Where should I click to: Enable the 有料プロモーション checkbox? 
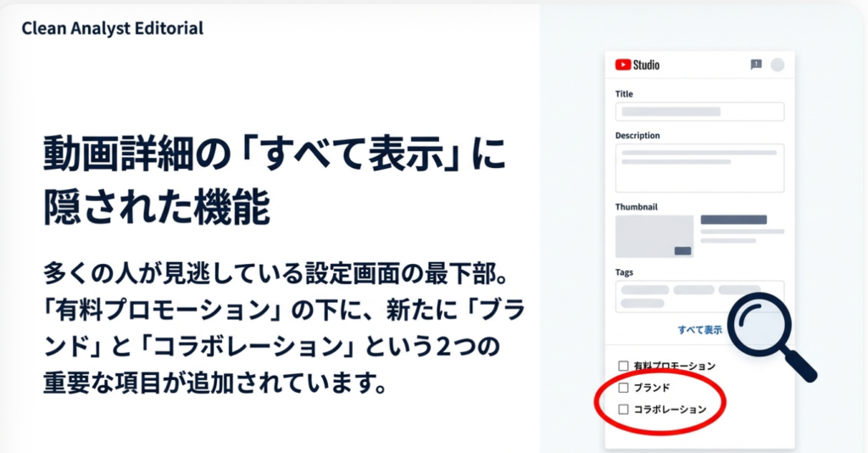(623, 366)
